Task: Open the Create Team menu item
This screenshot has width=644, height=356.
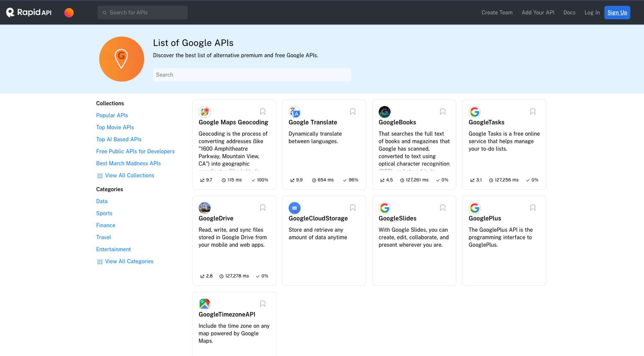Action: (x=497, y=12)
